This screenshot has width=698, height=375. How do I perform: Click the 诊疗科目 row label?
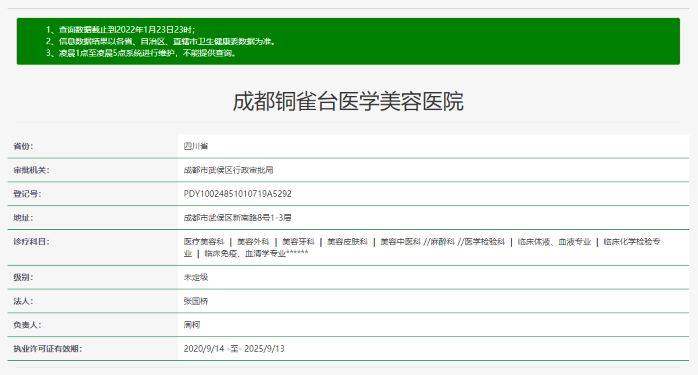[x=31, y=241]
